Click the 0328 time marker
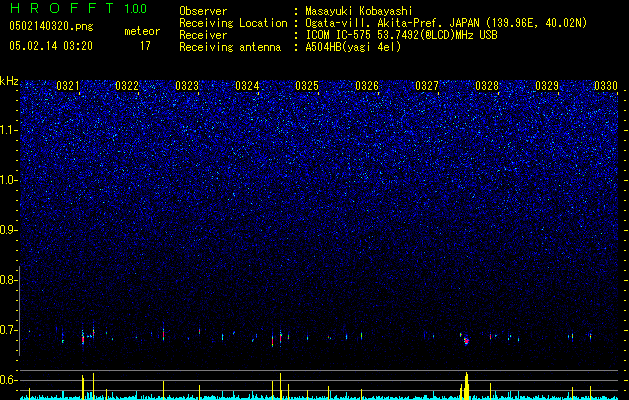629x400 pixels. (487, 86)
